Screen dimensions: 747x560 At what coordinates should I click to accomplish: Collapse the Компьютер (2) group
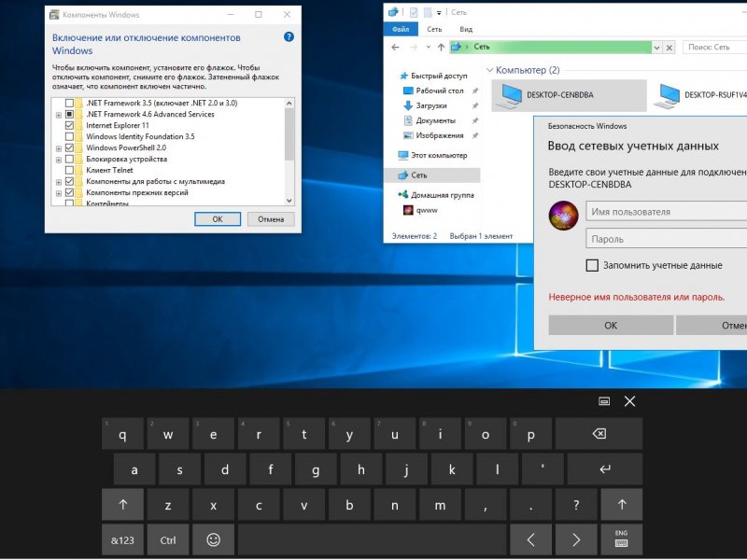pos(489,71)
